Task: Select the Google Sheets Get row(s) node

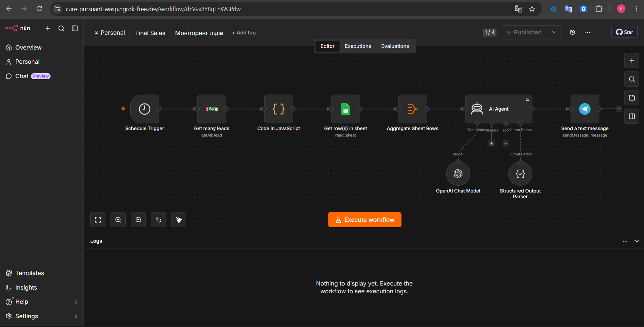Action: [346, 109]
